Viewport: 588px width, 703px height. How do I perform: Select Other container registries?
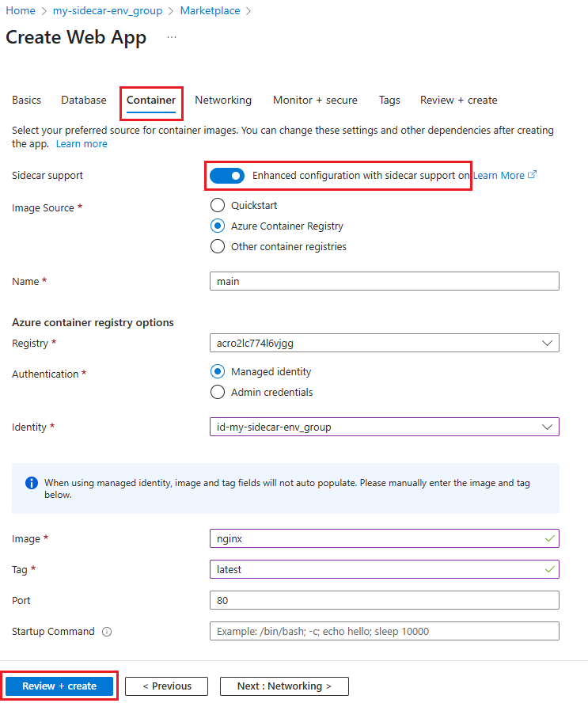pyautogui.click(x=218, y=246)
